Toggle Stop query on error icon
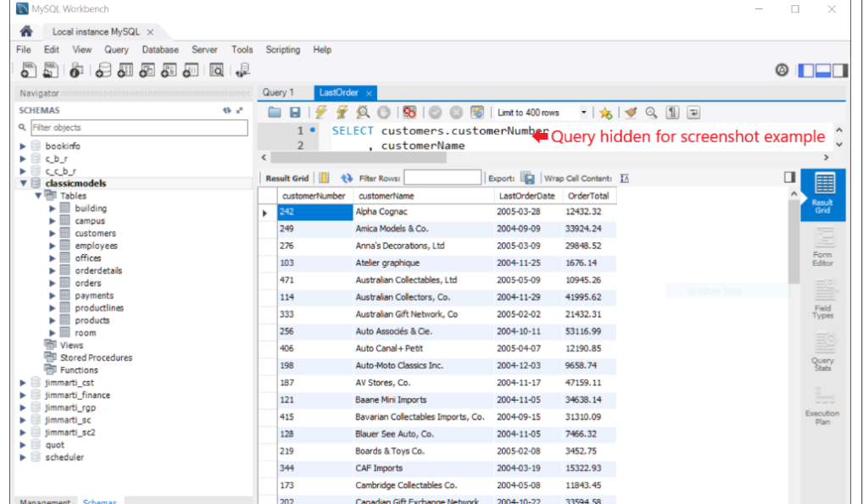This screenshot has width=868, height=504. [409, 112]
